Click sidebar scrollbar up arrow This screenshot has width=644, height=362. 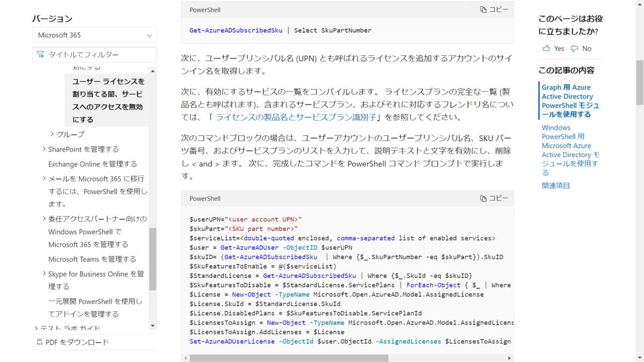(153, 71)
